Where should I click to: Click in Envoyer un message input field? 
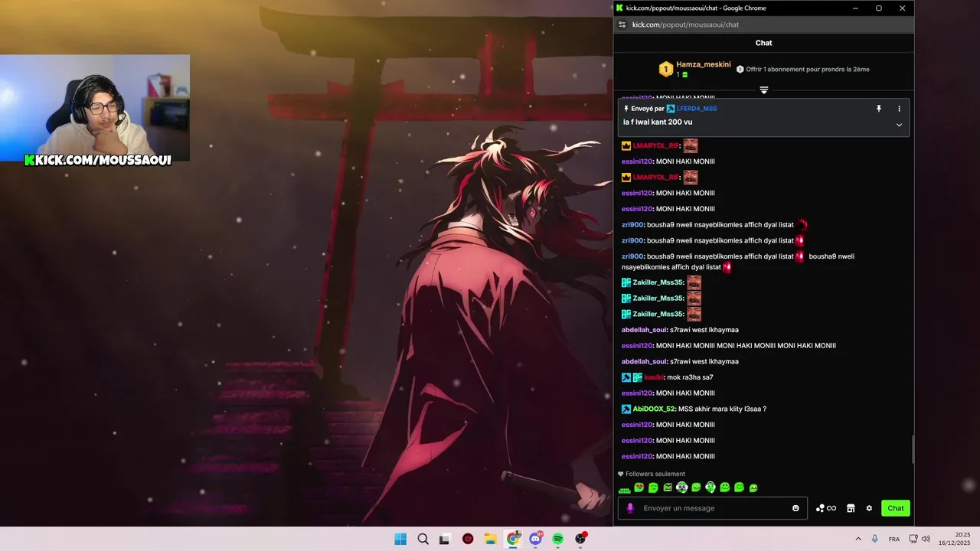coord(713,508)
